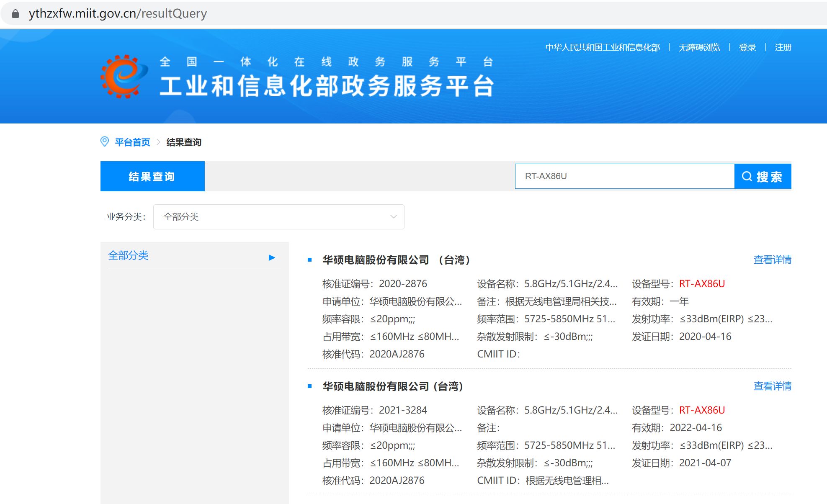
Task: Focus the RT-AX86U search field
Action: [x=625, y=176]
